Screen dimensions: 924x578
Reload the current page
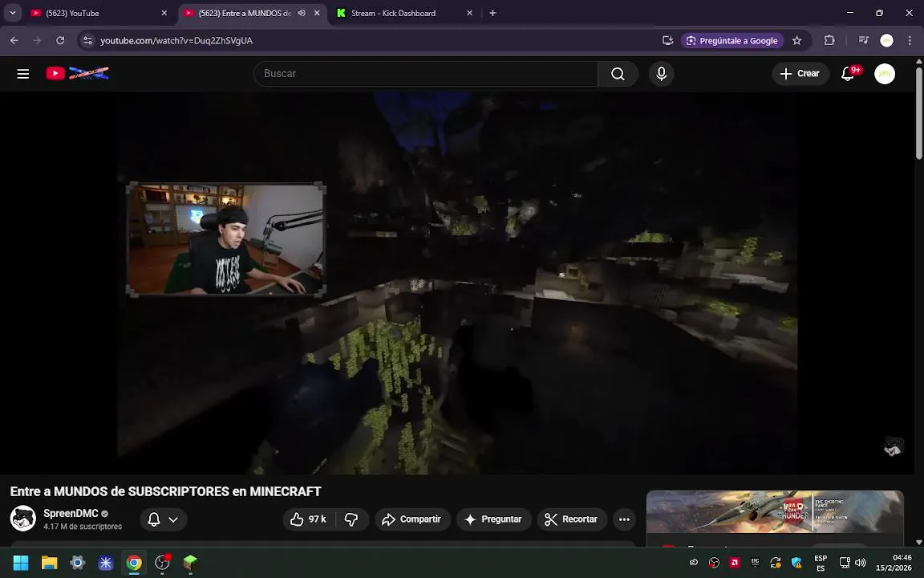pos(60,41)
